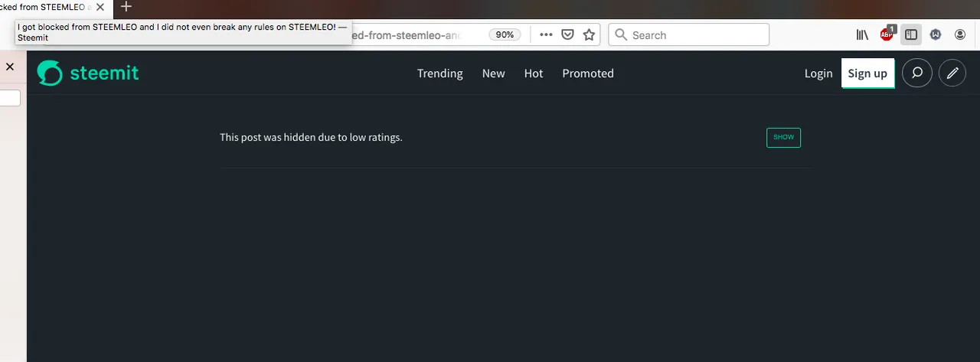Click the pencil icon to write post

pos(952,73)
